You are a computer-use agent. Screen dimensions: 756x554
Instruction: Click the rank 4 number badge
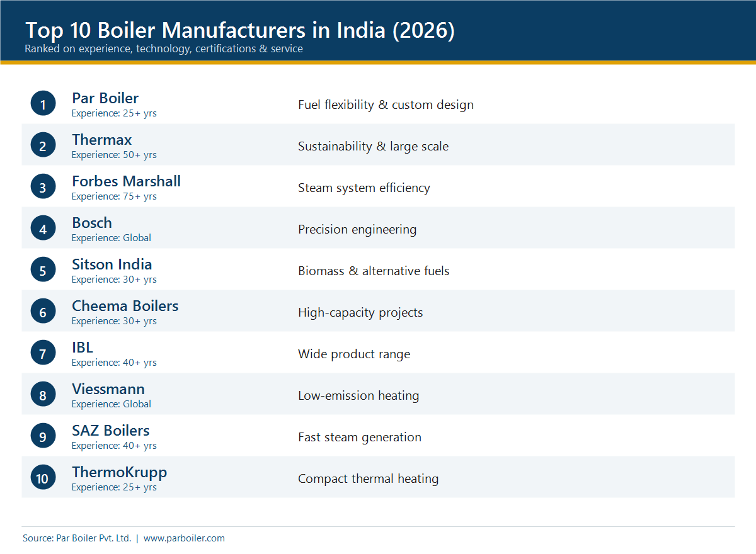43,229
